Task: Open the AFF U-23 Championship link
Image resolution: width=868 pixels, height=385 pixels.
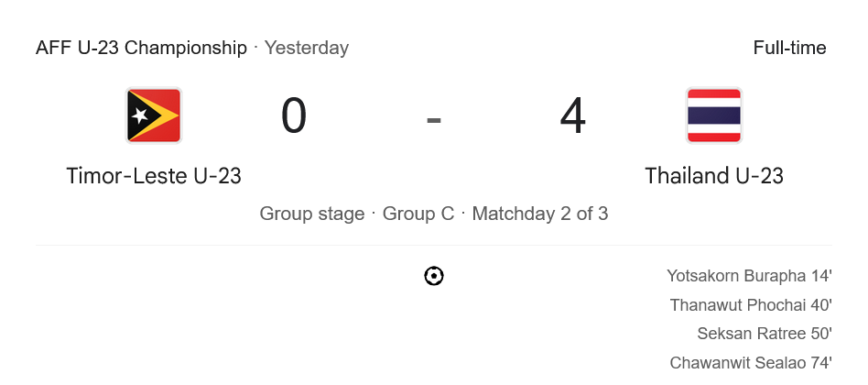Action: (x=141, y=48)
